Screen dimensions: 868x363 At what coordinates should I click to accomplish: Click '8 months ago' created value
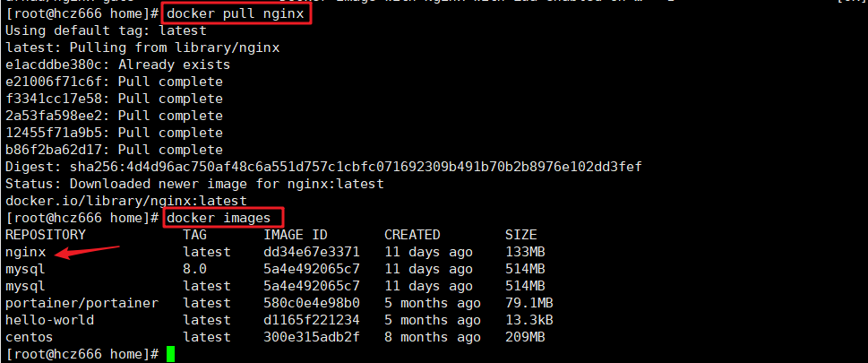coord(433,337)
